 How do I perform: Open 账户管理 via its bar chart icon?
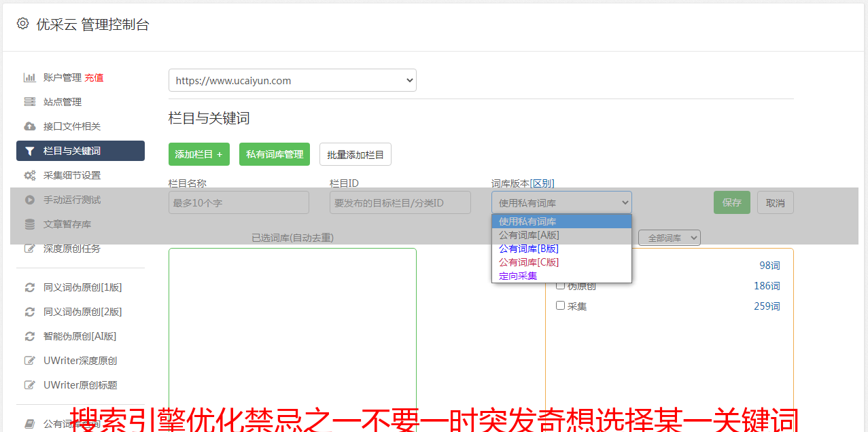coord(30,77)
